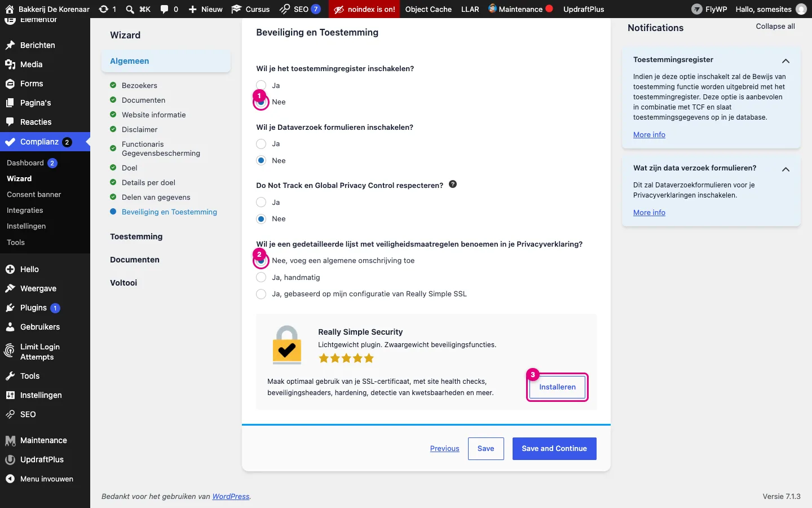Select Ja for Do Not Track respecteren
This screenshot has width=812, height=508.
click(261, 202)
